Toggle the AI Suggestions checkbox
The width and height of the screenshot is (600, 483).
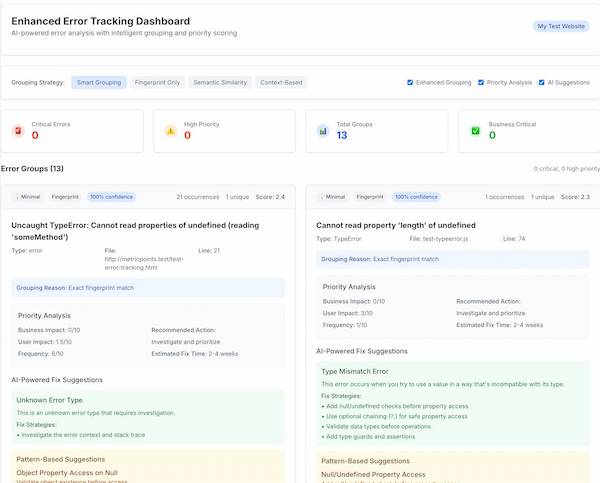click(x=541, y=82)
